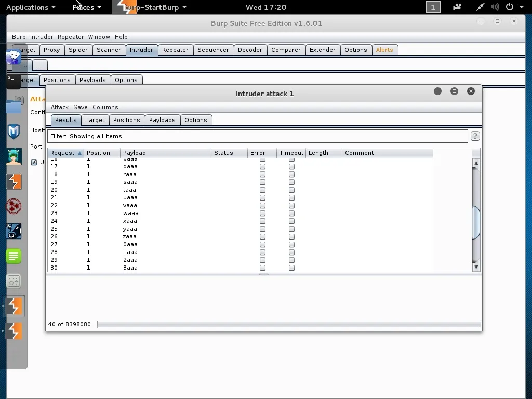
Task: Sort by the Length column header
Action: click(324, 153)
